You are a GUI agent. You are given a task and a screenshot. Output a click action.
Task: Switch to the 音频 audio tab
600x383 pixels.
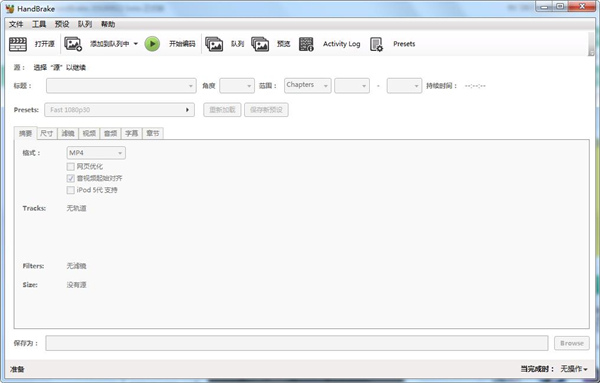(x=110, y=133)
